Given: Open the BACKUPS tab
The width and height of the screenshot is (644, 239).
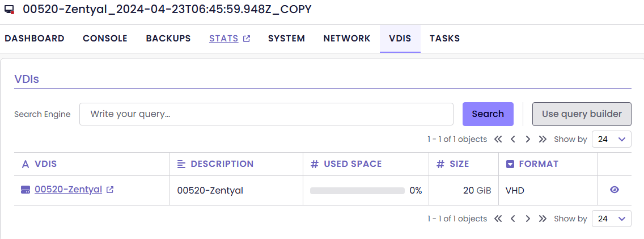Looking at the screenshot, I should click(168, 39).
